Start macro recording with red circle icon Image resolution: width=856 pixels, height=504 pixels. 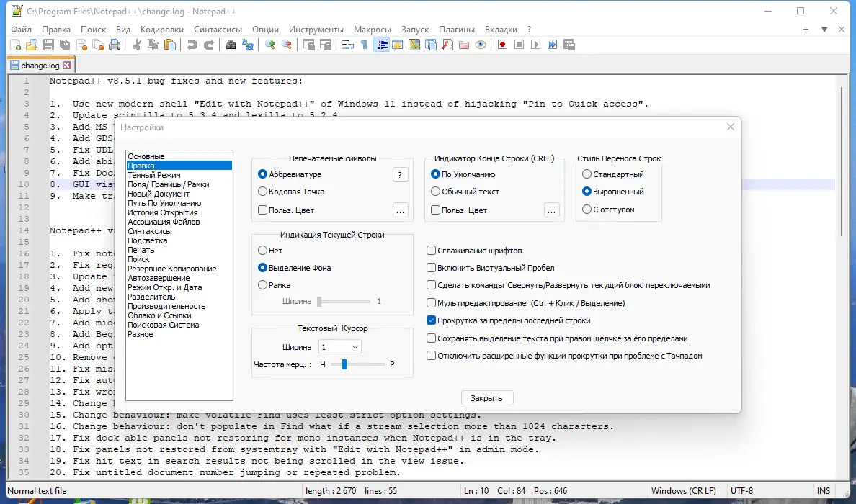click(503, 45)
